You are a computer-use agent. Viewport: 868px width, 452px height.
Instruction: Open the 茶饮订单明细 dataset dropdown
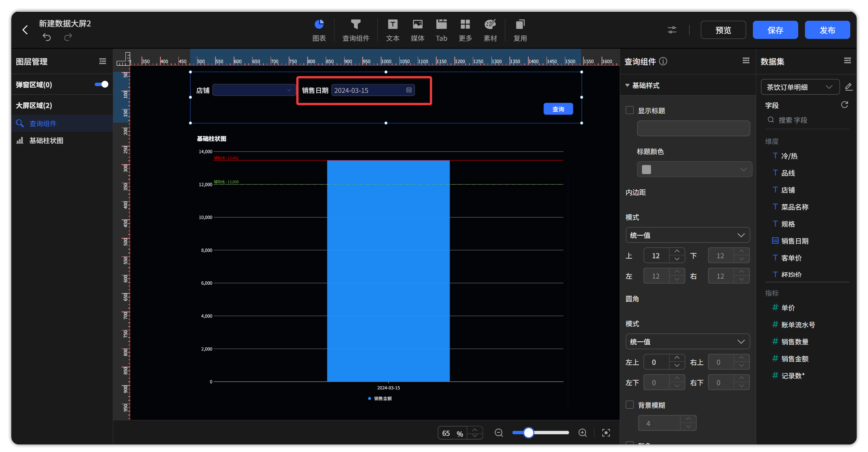[800, 87]
